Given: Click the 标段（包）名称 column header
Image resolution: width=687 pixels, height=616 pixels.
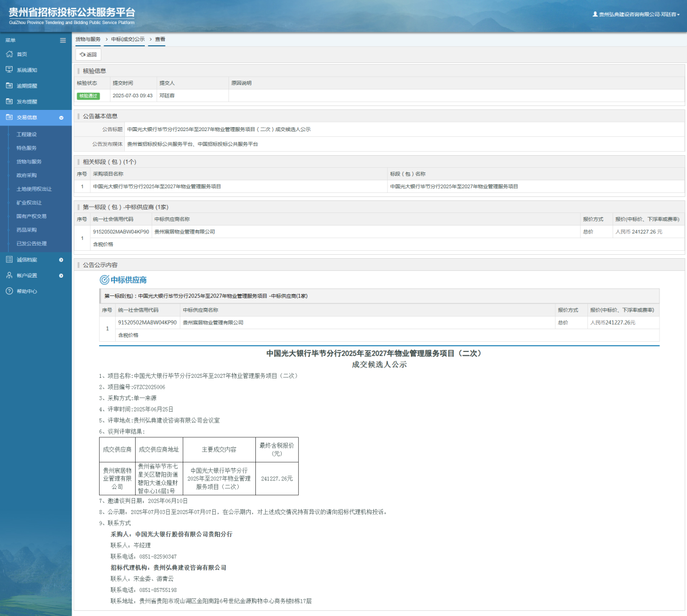Looking at the screenshot, I should 408,174.
